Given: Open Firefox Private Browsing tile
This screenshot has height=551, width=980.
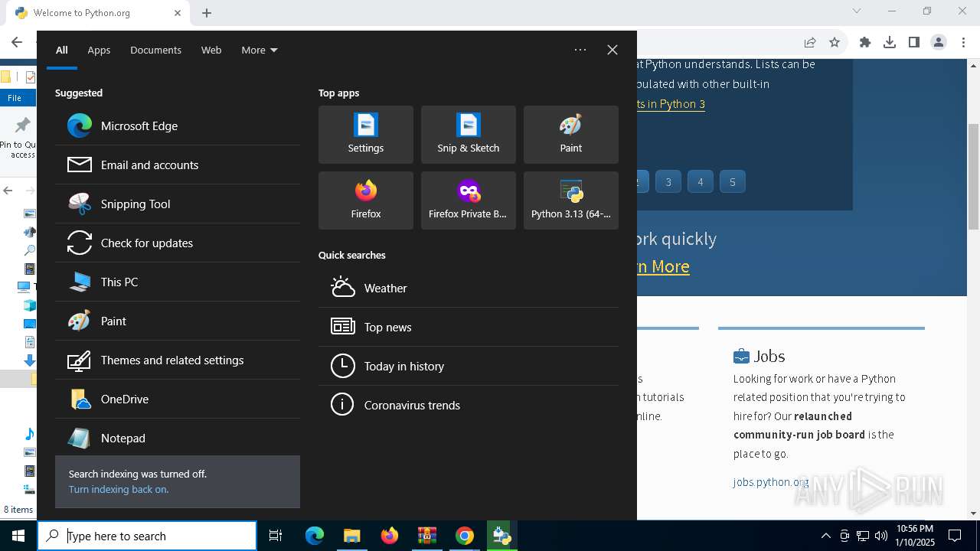Looking at the screenshot, I should [x=469, y=201].
